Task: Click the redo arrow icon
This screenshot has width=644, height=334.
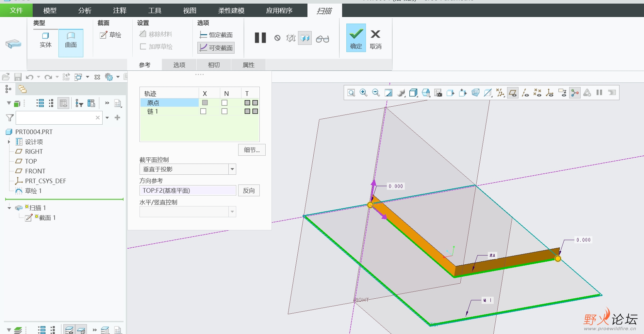Action: (x=48, y=77)
